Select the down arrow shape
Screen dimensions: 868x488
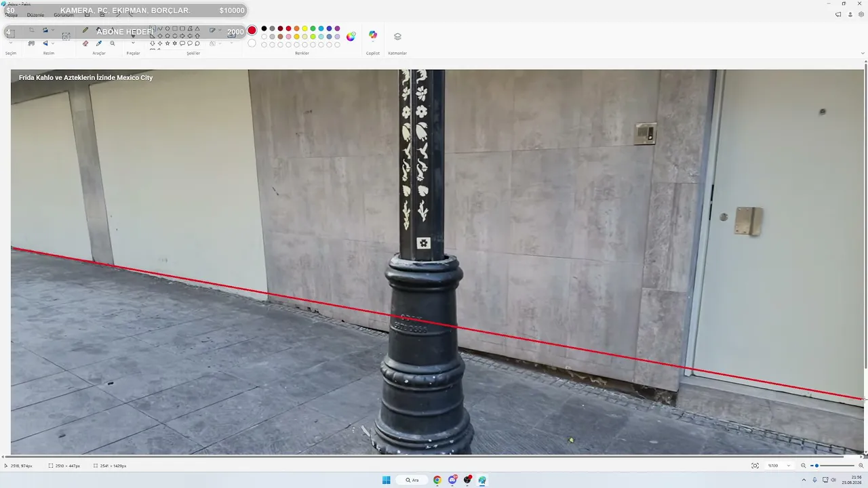tap(153, 43)
